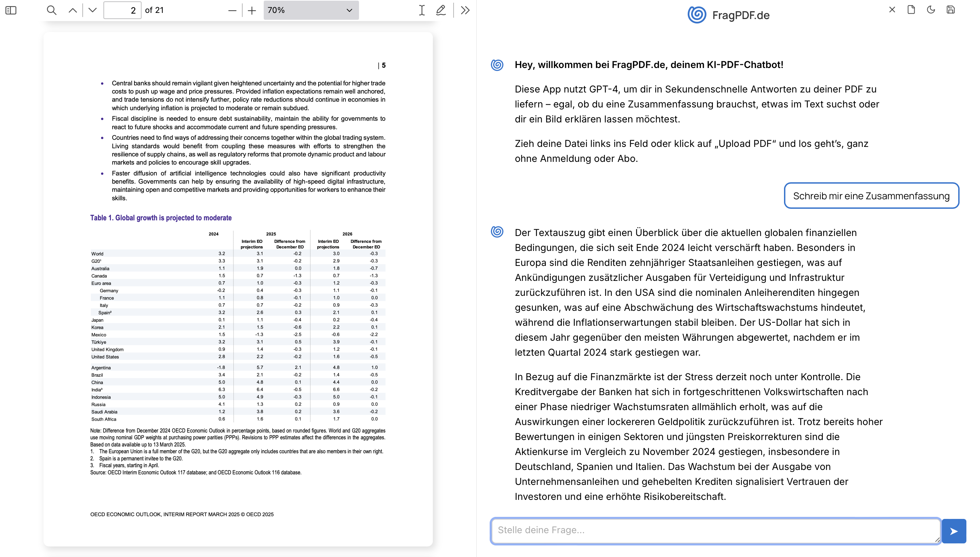The image size is (980, 557).
Task: Send the message with the arrow button
Action: coord(953,531)
